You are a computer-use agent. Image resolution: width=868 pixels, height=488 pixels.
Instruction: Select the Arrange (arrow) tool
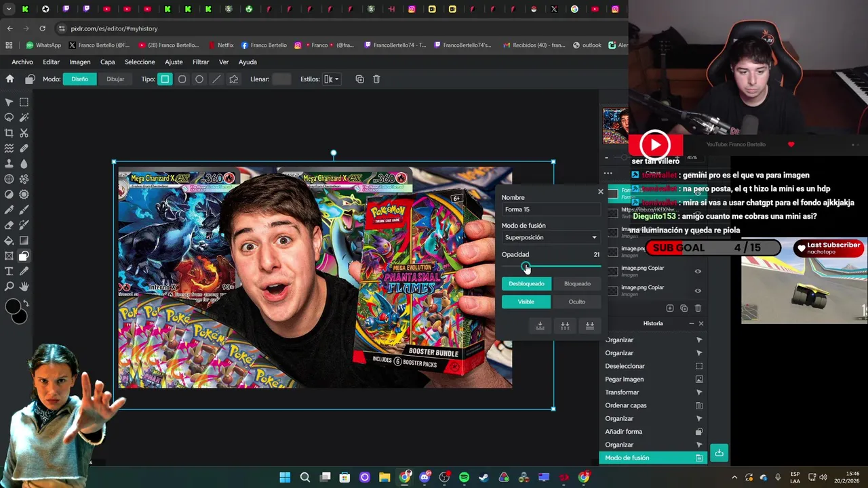pos(9,102)
